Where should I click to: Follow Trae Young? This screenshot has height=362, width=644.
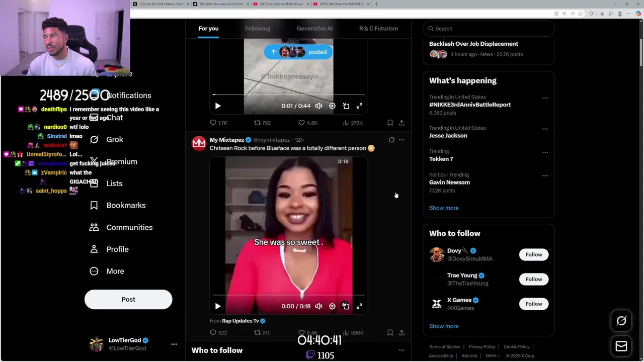coord(534,280)
